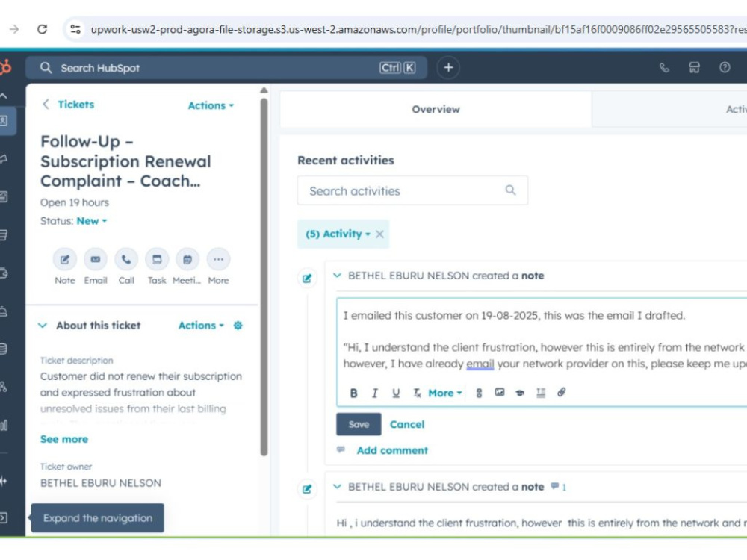This screenshot has width=747, height=560.
Task: Open the plus quick-create button
Action: pyautogui.click(x=448, y=68)
